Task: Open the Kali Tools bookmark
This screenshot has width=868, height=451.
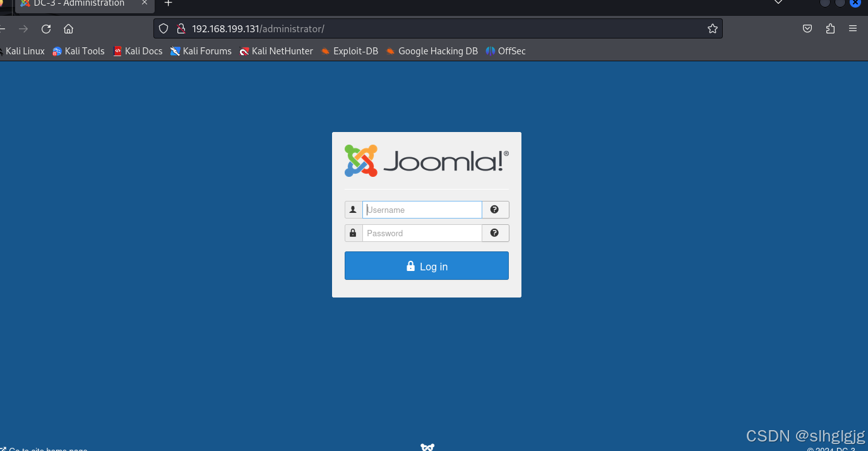Action: tap(79, 51)
